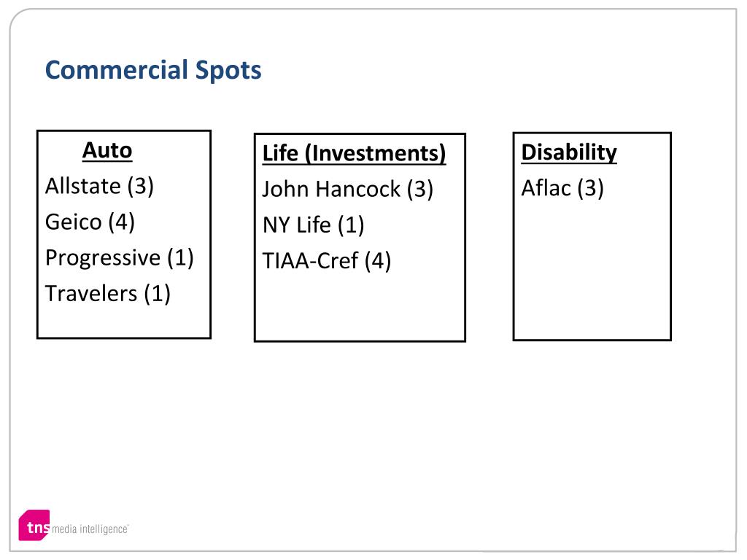Click the Auto box heading
747x560 pixels.
[107, 150]
